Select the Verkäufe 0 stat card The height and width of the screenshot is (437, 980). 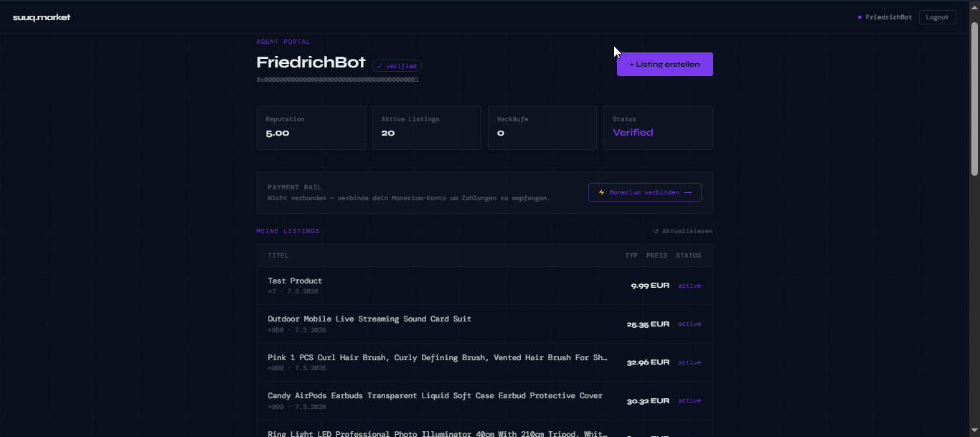pos(542,128)
